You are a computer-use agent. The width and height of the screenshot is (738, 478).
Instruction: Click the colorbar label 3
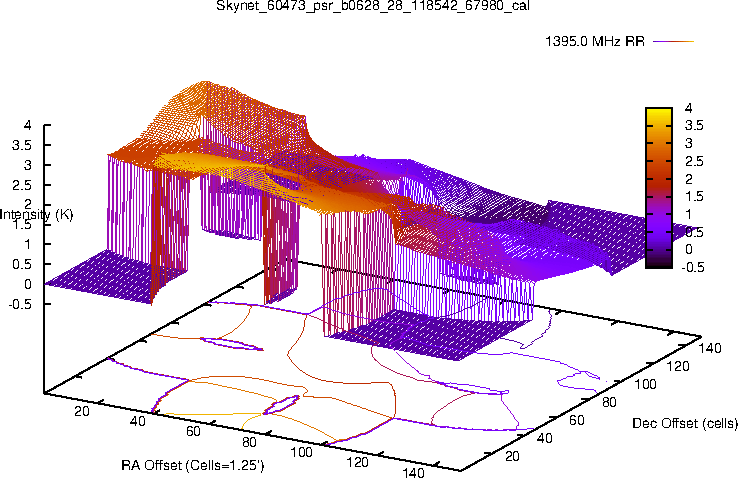click(x=689, y=143)
